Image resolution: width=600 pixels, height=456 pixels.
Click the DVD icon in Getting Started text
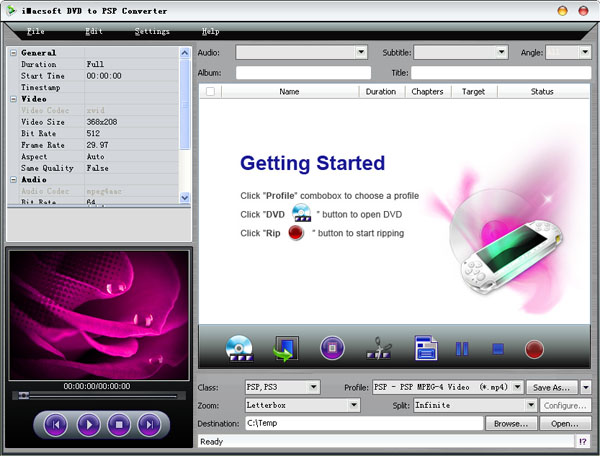point(302,213)
